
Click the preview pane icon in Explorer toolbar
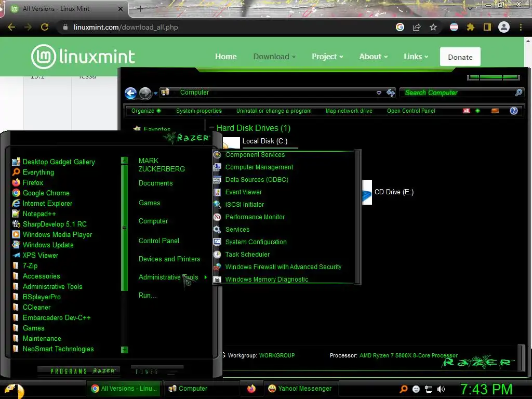pos(495,111)
